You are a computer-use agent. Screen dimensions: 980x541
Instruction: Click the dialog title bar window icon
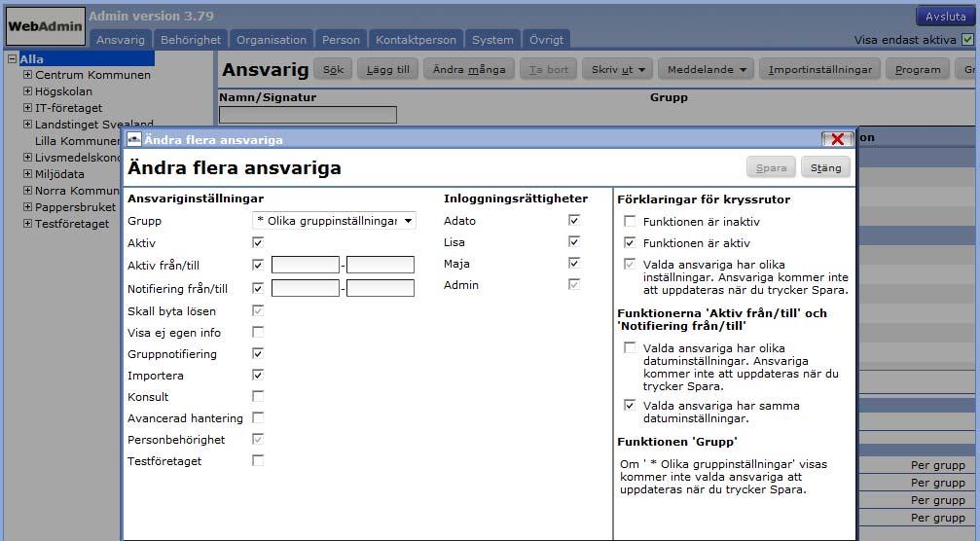(x=133, y=139)
